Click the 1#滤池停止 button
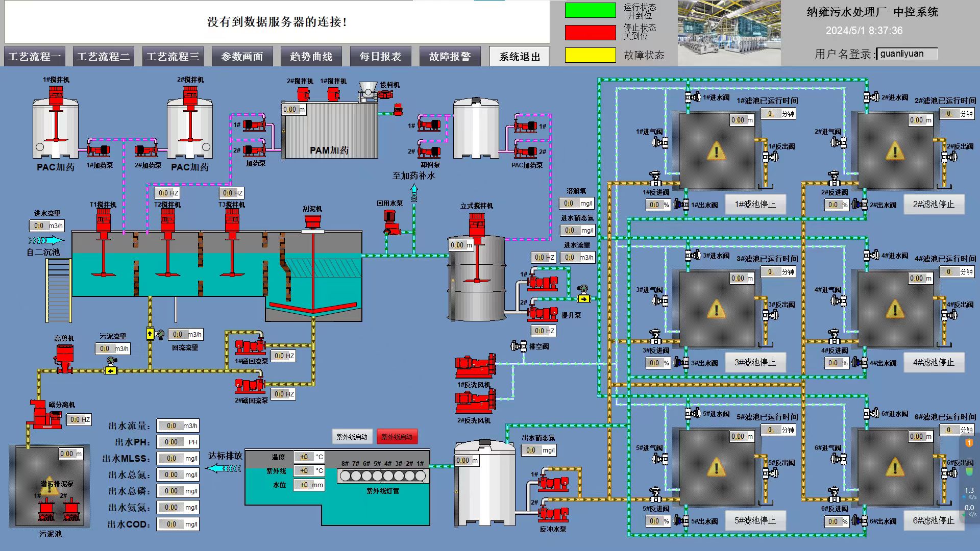The image size is (980, 551). pos(755,204)
